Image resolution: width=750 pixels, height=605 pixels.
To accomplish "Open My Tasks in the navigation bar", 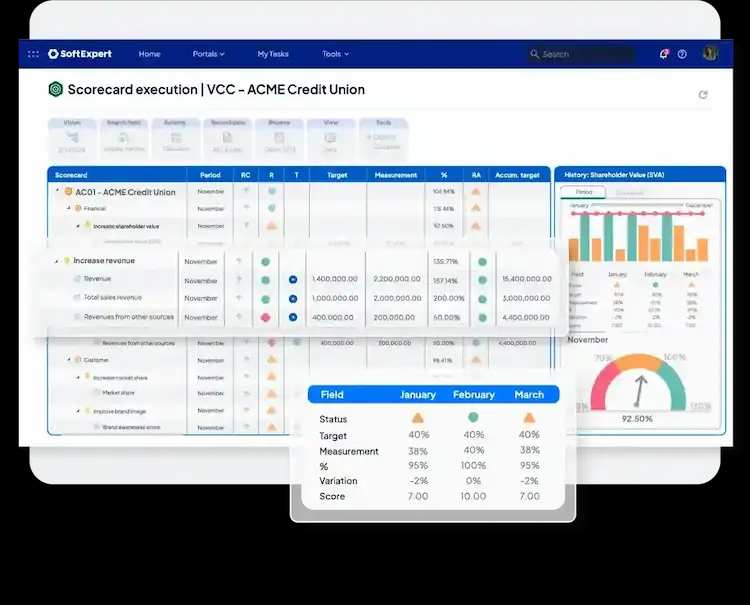I will click(x=273, y=54).
